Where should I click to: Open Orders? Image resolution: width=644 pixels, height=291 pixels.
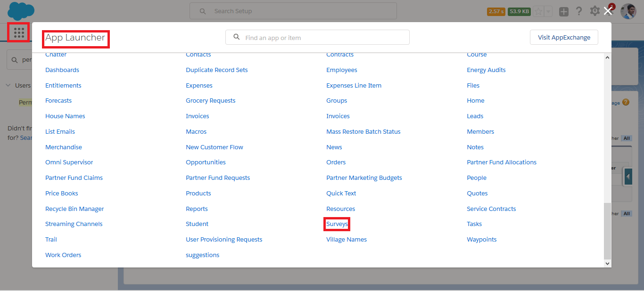336,162
